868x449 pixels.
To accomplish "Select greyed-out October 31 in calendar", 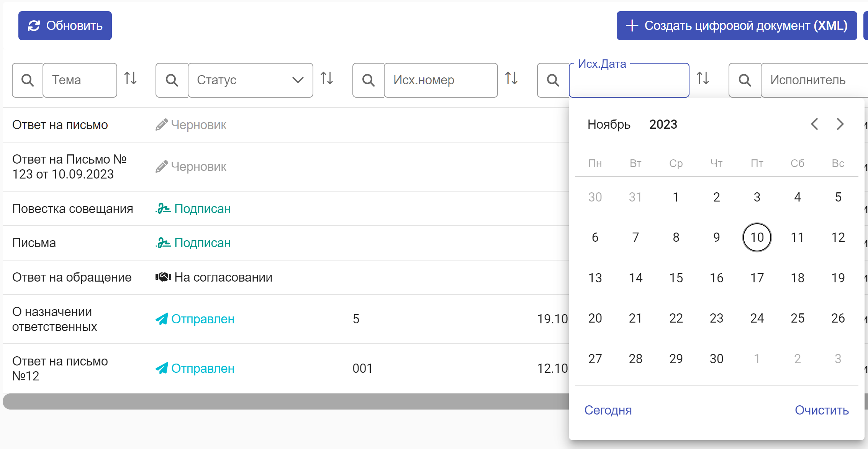I will (x=635, y=197).
